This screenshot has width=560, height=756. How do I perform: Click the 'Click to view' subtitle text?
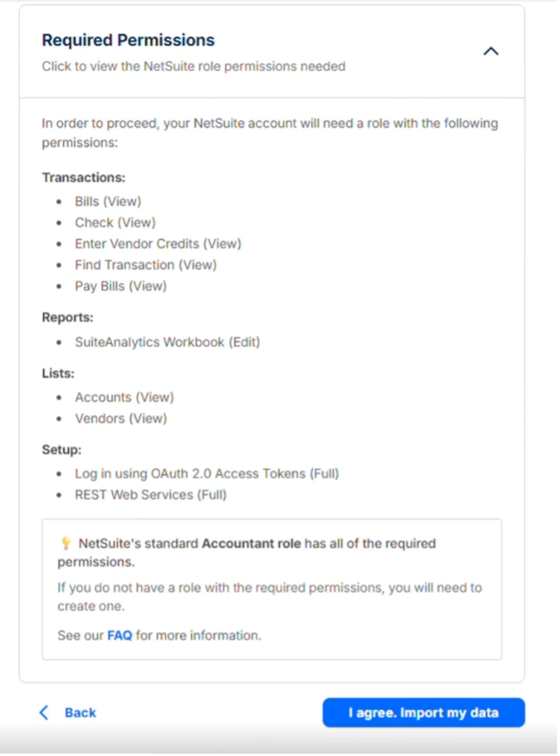193,66
